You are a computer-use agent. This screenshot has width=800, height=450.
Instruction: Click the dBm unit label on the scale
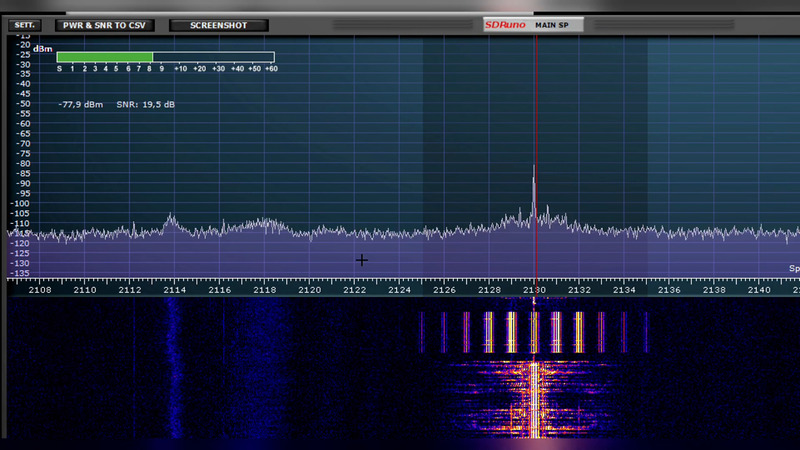pos(42,47)
